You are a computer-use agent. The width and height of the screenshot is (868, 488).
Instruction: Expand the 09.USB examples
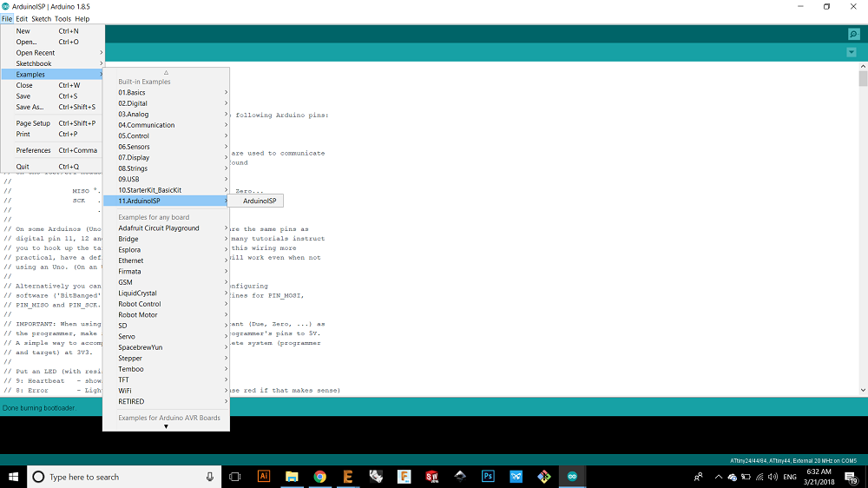pyautogui.click(x=166, y=179)
